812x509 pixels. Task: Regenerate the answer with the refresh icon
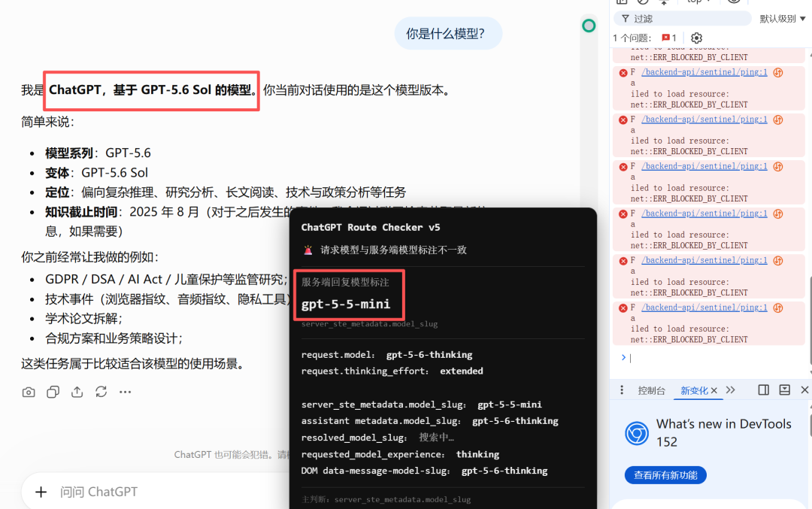pyautogui.click(x=101, y=392)
